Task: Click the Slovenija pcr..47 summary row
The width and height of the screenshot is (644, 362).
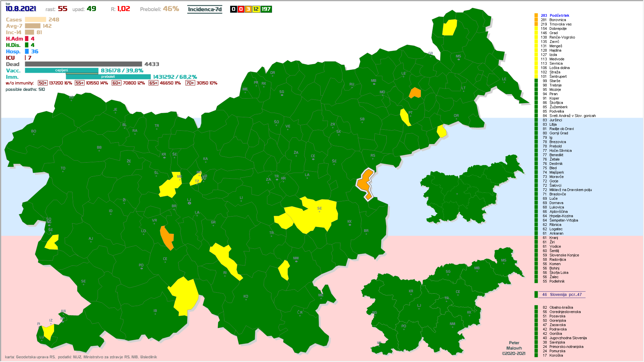Action: 562,295
